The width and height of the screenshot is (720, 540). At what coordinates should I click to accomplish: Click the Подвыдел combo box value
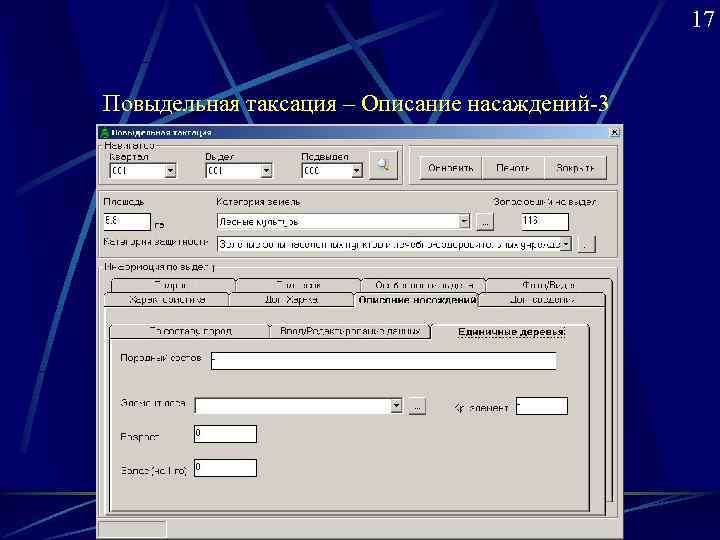[327, 171]
